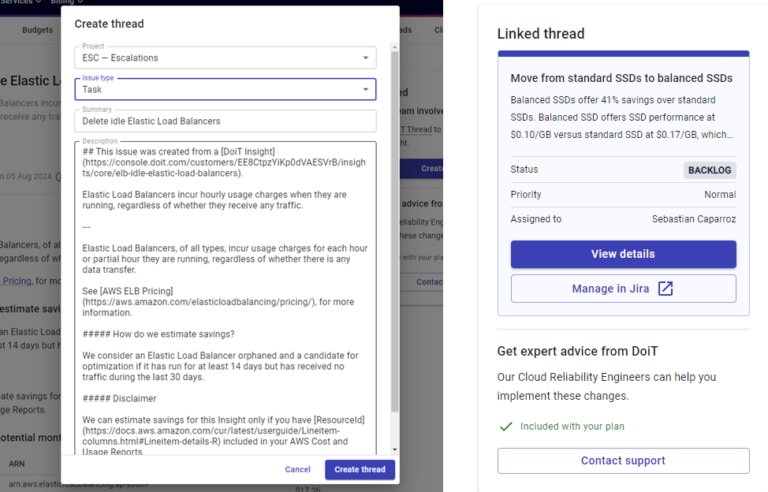Click the Linked thread heading
Image resolution: width=768 pixels, height=492 pixels.
tap(541, 33)
